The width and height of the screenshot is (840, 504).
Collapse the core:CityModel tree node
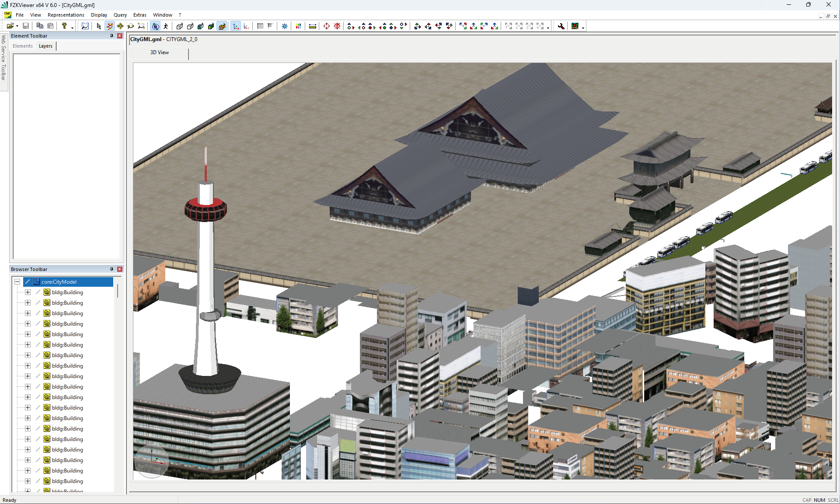point(17,282)
